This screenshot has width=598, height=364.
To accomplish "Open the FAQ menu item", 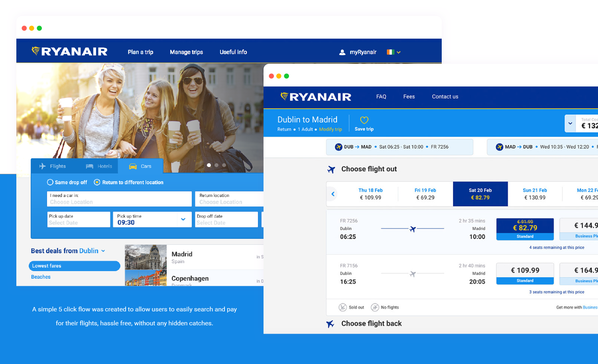I will tap(381, 96).
